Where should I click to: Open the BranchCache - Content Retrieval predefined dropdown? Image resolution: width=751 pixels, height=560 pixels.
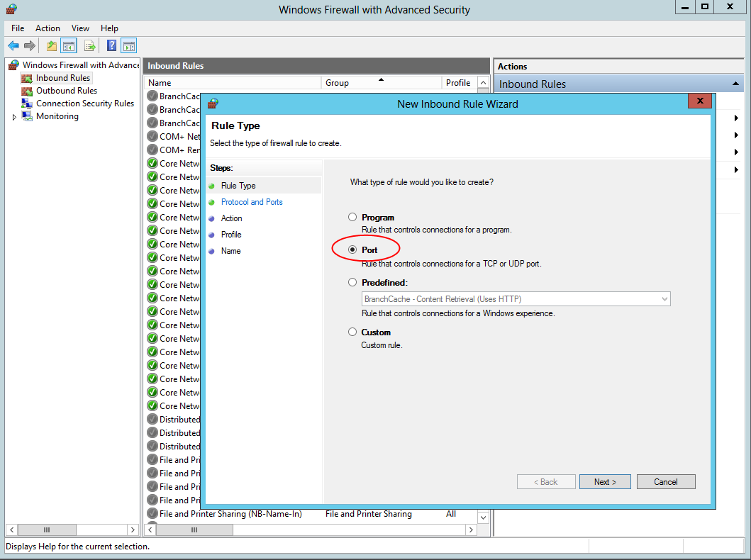[x=516, y=298]
